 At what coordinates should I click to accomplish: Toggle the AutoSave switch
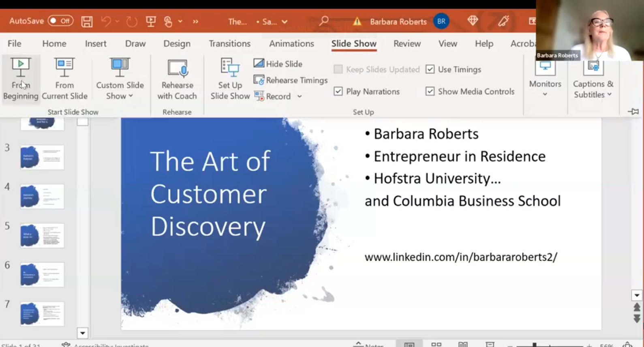(x=60, y=21)
